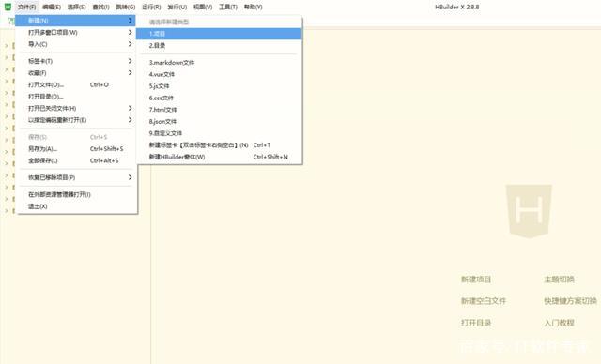Expand 打开已关闭文件(H) submenu

tap(75, 109)
